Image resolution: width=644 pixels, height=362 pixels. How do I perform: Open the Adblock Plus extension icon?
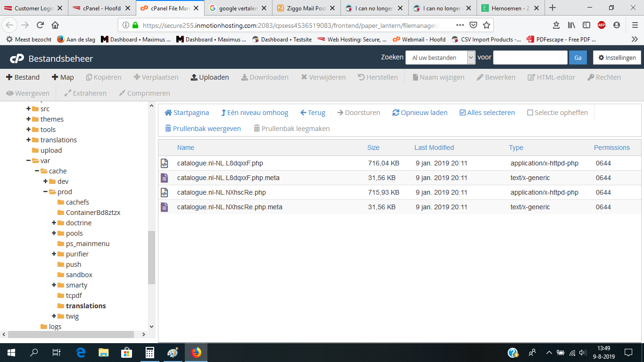pyautogui.click(x=601, y=25)
